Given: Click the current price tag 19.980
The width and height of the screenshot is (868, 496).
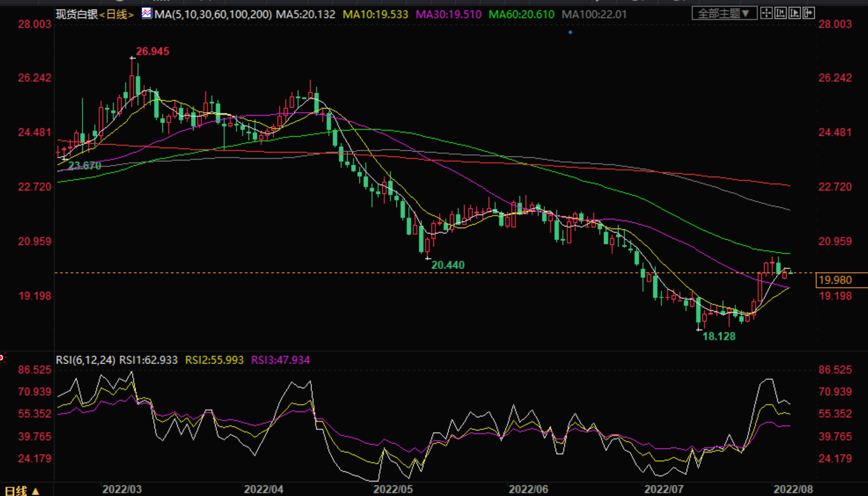Looking at the screenshot, I should 835,280.
